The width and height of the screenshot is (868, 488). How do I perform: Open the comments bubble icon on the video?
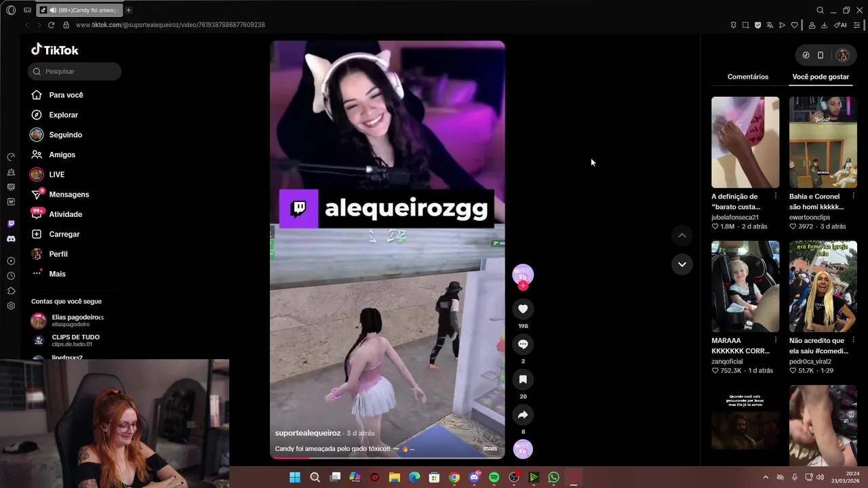pos(523,344)
